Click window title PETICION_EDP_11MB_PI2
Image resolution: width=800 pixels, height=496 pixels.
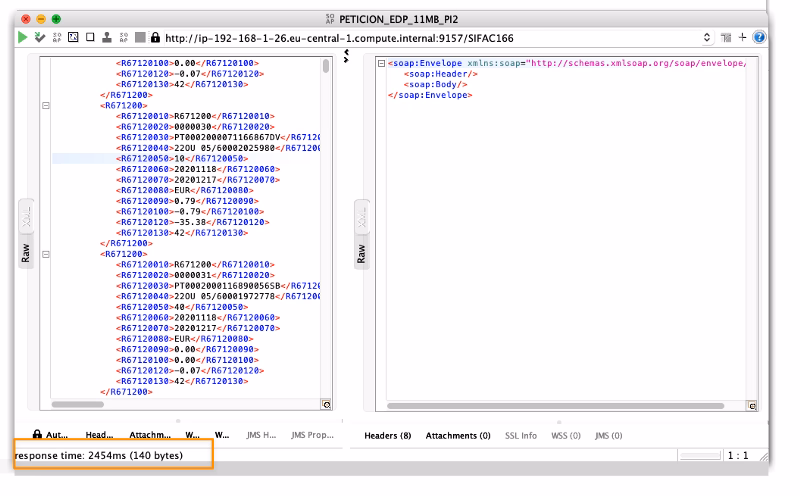[398, 19]
